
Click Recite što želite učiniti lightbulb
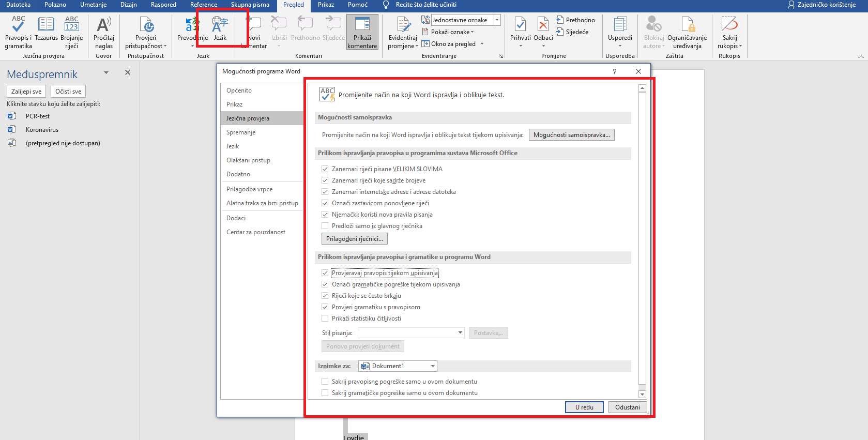386,5
